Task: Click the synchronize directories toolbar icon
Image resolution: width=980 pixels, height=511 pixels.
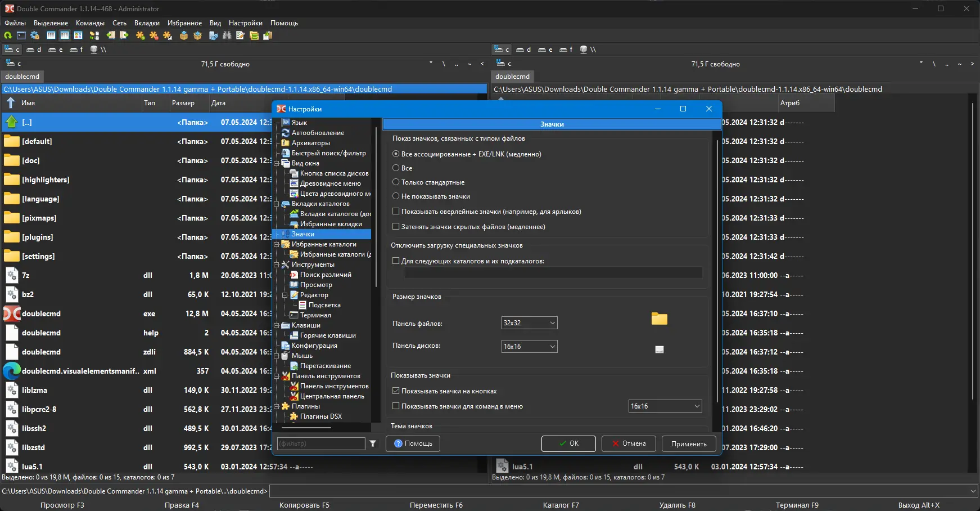Action: (94, 35)
